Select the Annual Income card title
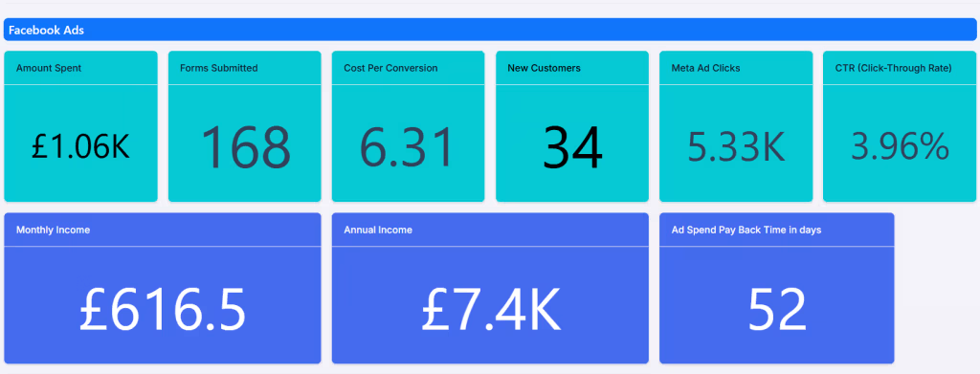The width and height of the screenshot is (980, 374). coord(378,230)
